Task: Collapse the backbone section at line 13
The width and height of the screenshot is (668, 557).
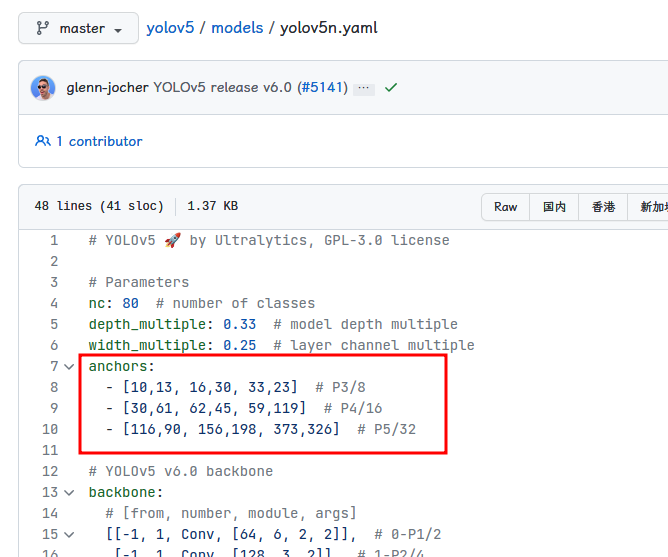Action: (69, 493)
